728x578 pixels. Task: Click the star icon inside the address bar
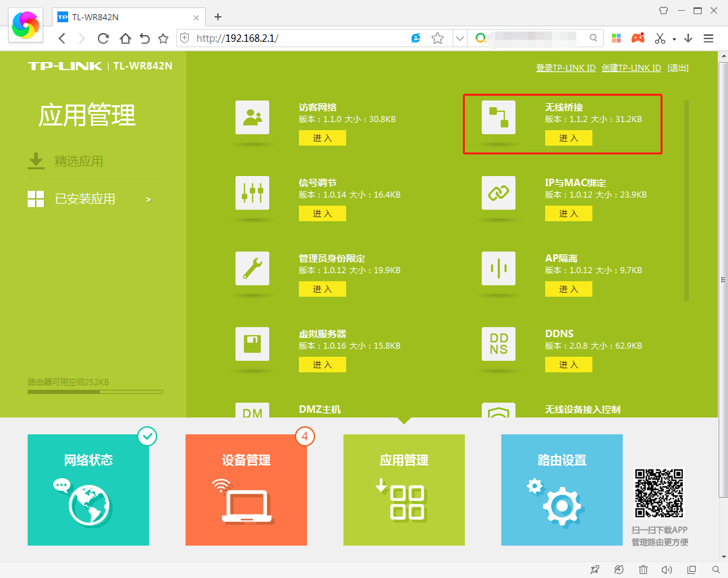point(437,38)
